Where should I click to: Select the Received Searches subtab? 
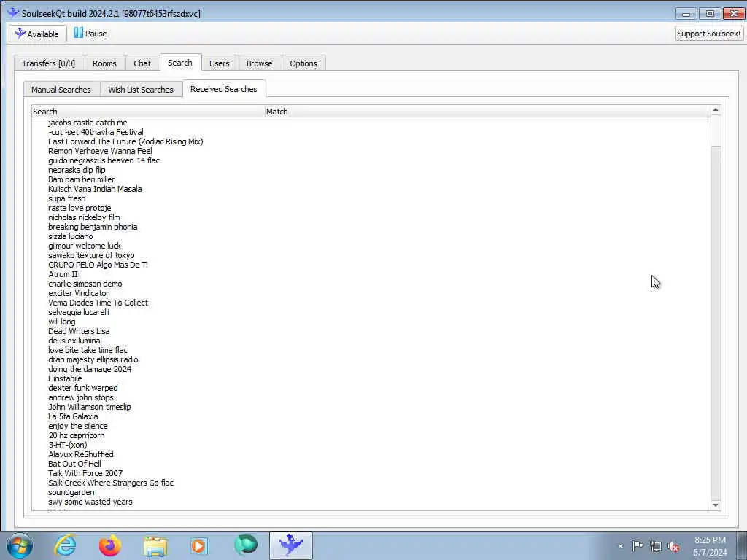pyautogui.click(x=223, y=89)
